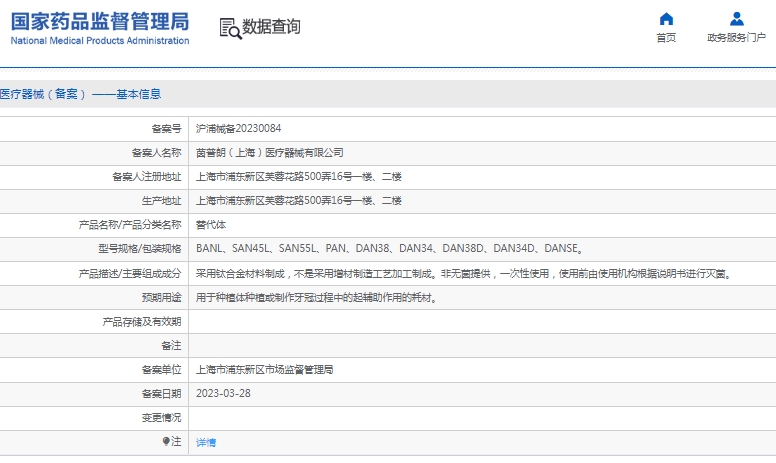This screenshot has height=463, width=776.
Task: Click the 产品名称/产品分类名称 label
Action: (x=130, y=225)
